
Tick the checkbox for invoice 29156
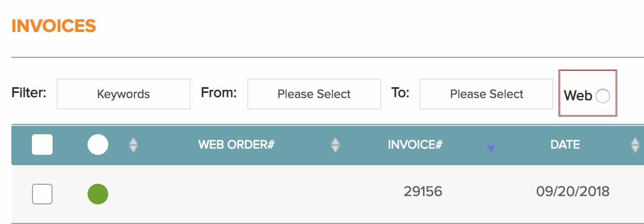[x=42, y=194]
